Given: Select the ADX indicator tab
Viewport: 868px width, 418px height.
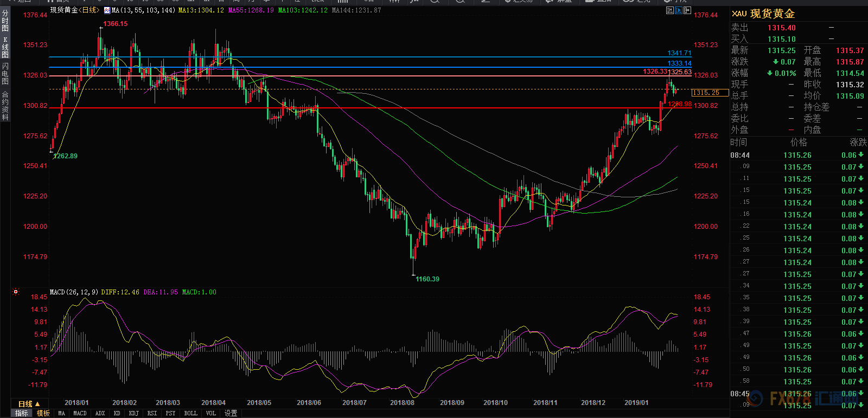Looking at the screenshot, I should (100, 413).
